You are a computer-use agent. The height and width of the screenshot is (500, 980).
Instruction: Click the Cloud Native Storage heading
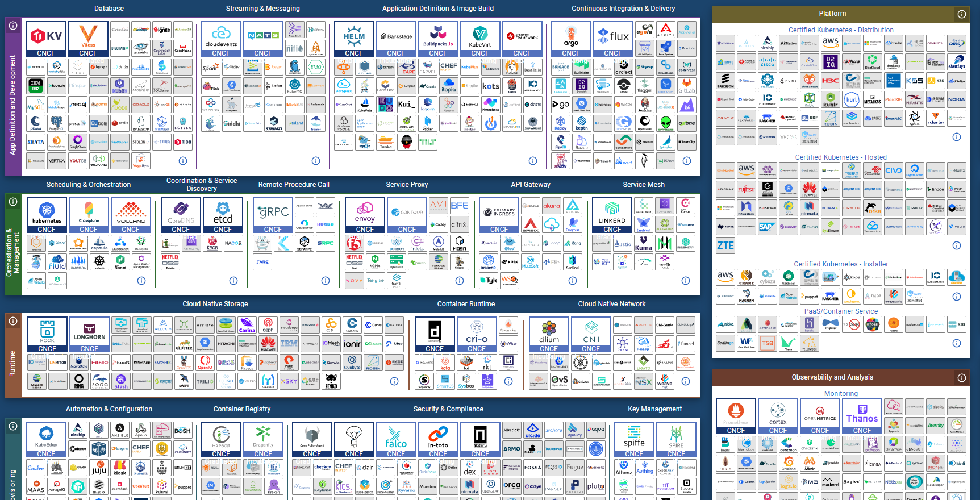click(x=215, y=304)
